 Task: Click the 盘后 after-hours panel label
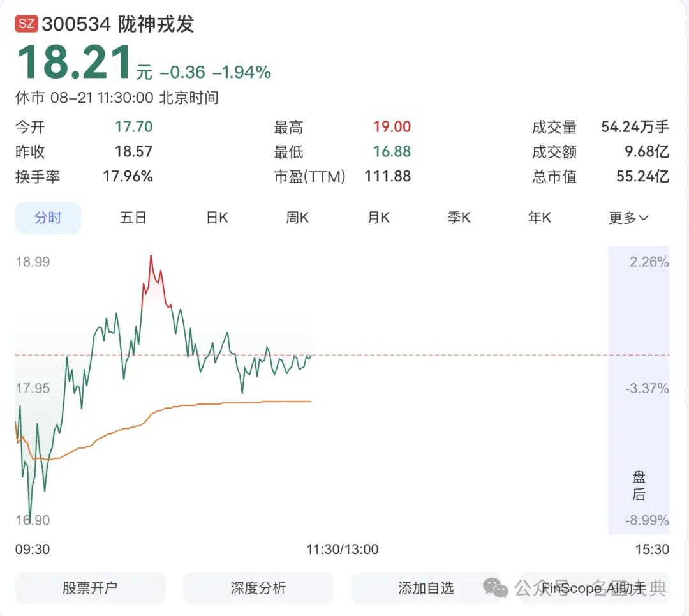639,485
